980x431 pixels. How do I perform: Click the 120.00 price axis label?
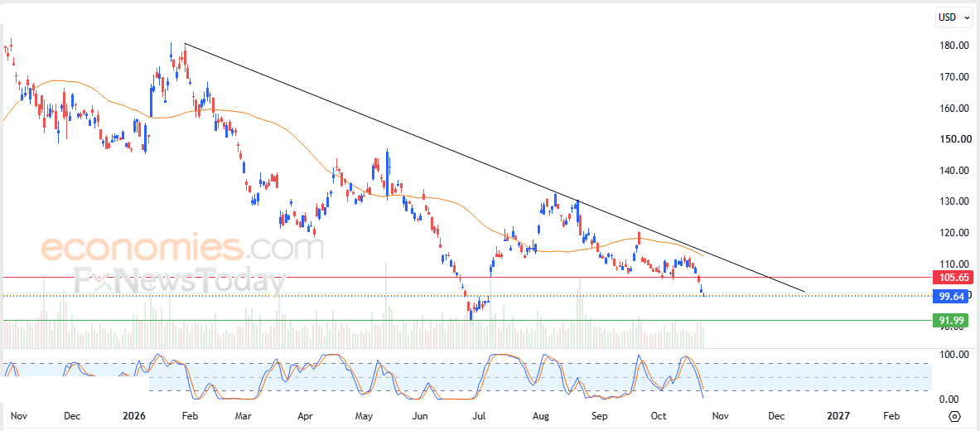[x=954, y=233]
